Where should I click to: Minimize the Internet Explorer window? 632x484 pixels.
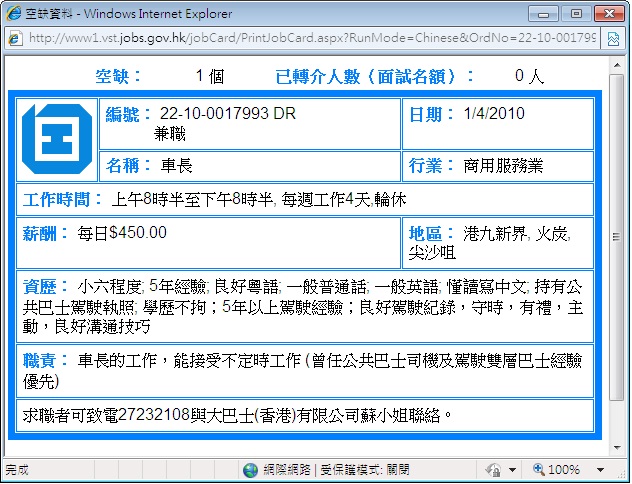tap(546, 14)
